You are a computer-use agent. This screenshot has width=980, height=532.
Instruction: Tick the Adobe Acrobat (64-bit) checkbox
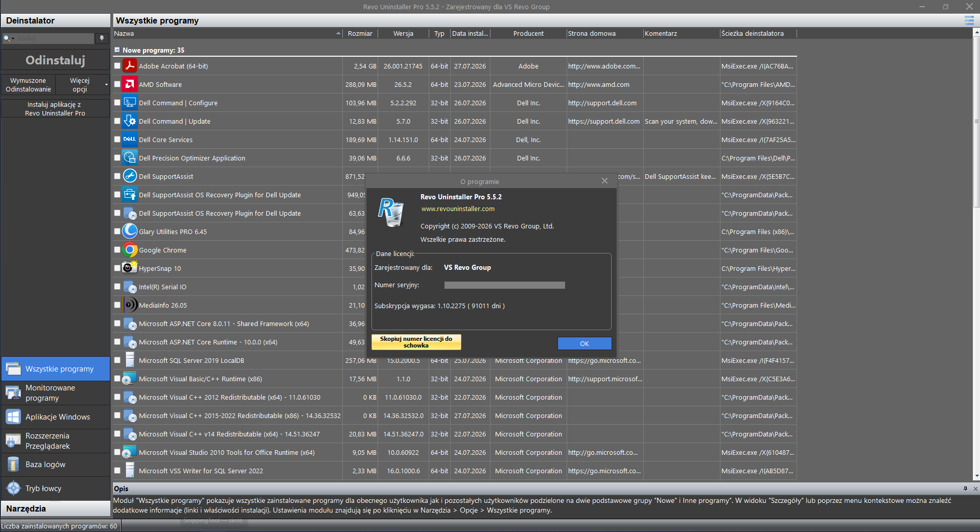pos(118,66)
